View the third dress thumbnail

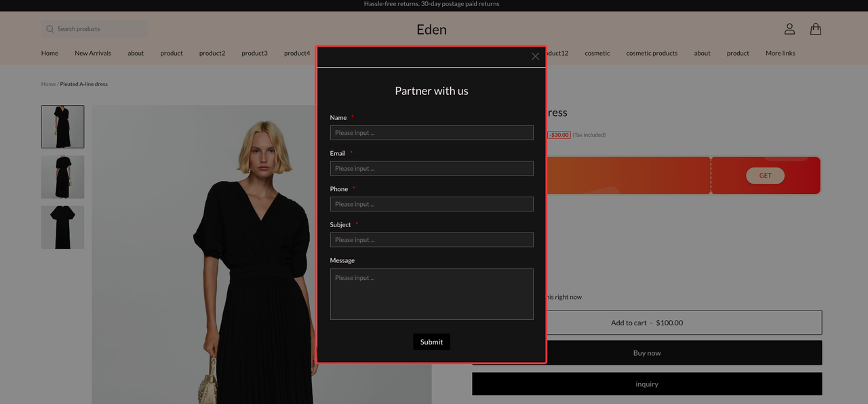pyautogui.click(x=62, y=227)
